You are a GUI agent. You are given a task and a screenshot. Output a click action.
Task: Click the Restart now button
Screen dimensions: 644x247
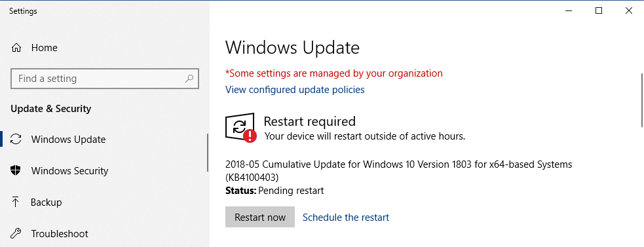coord(260,217)
